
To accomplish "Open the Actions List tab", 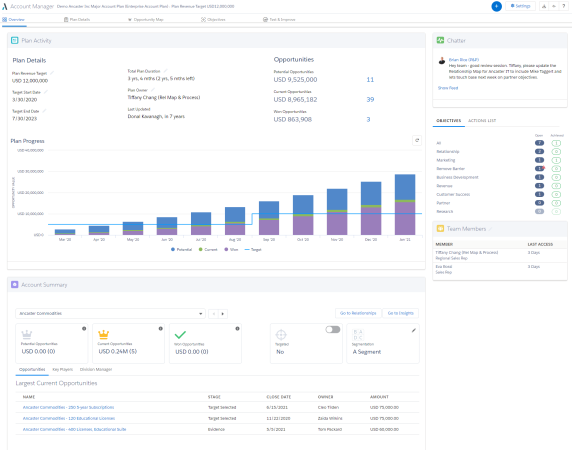I will tap(482, 121).
